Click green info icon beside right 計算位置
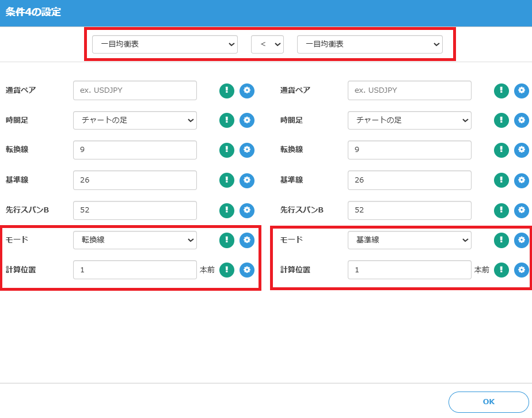Viewport: 532px width, 418px height. coord(501,270)
